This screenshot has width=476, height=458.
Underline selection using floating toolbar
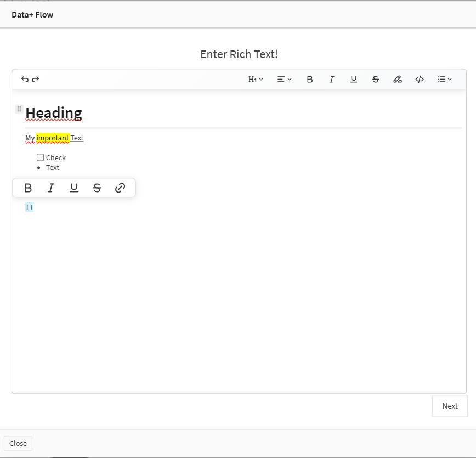coord(74,188)
